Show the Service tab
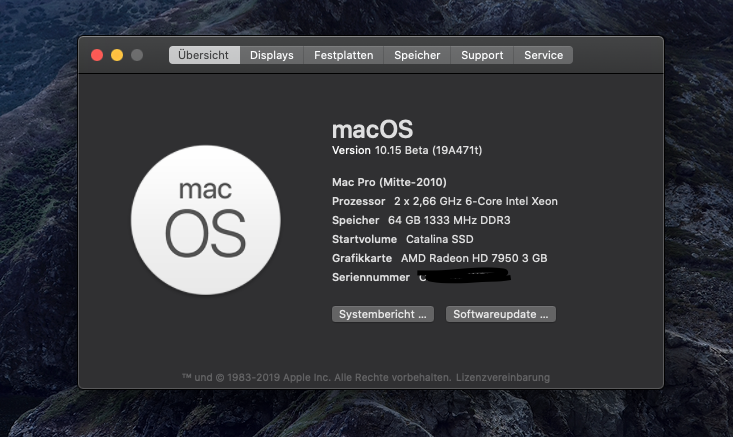This screenshot has height=437, width=733. click(543, 55)
